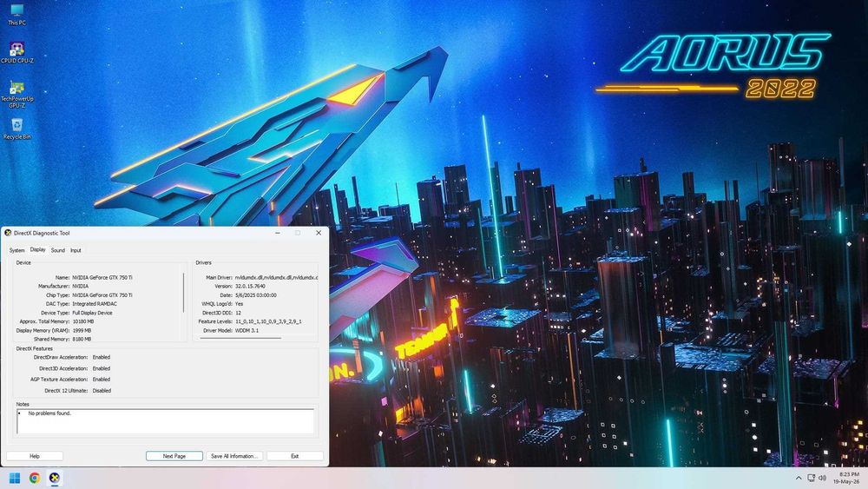
Task: Select the CPUID CPU-Z desktop shortcut
Action: coord(16,53)
